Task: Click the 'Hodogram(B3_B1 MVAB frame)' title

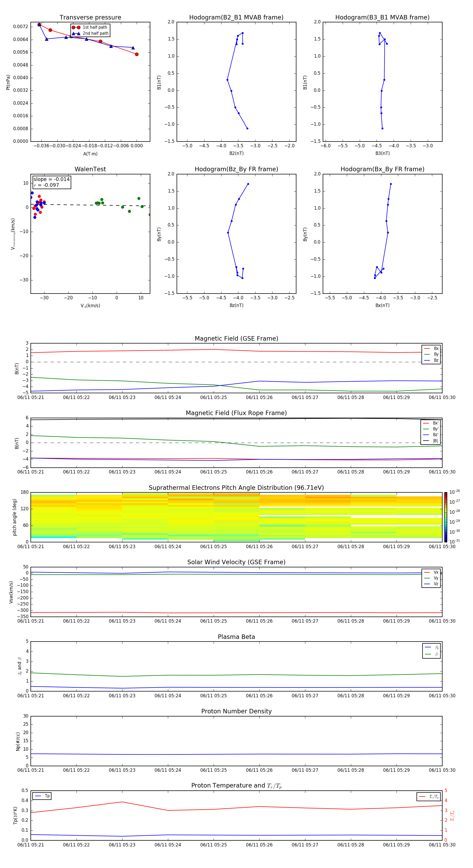Action: (x=382, y=18)
